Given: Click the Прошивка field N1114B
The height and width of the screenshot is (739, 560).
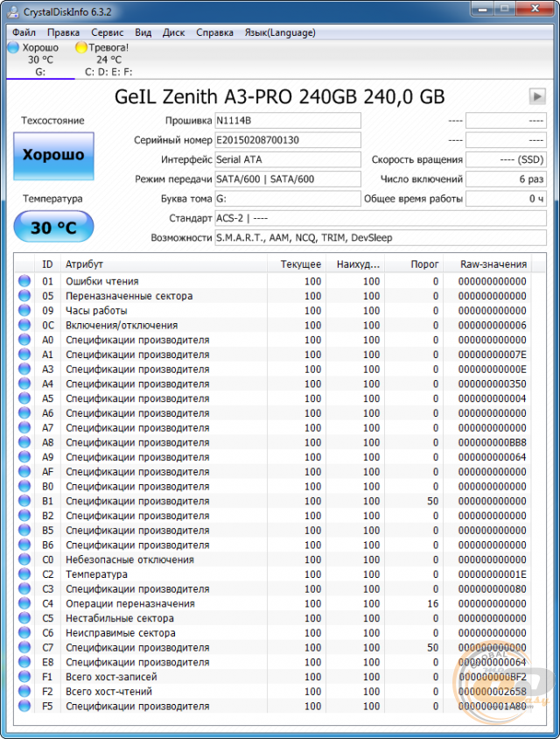Looking at the screenshot, I should click(x=288, y=121).
